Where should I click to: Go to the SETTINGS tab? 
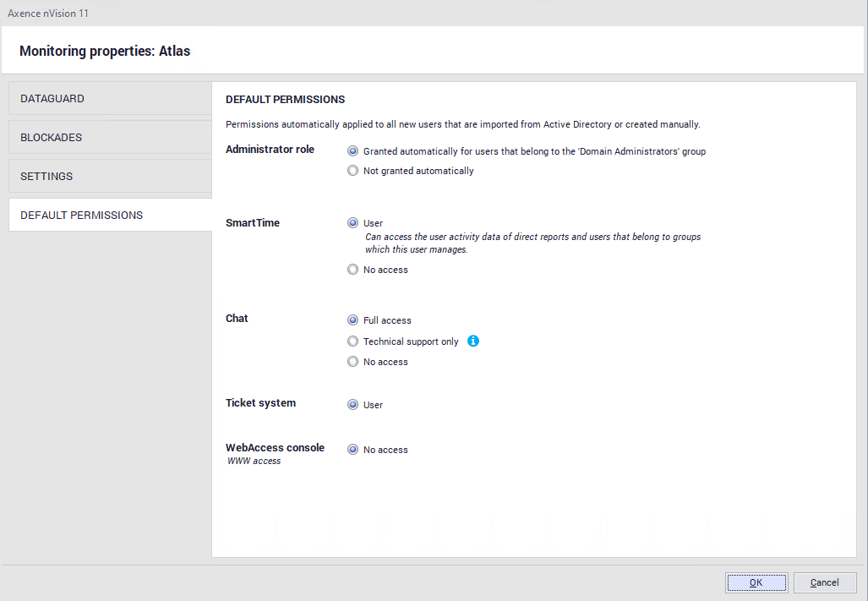110,177
